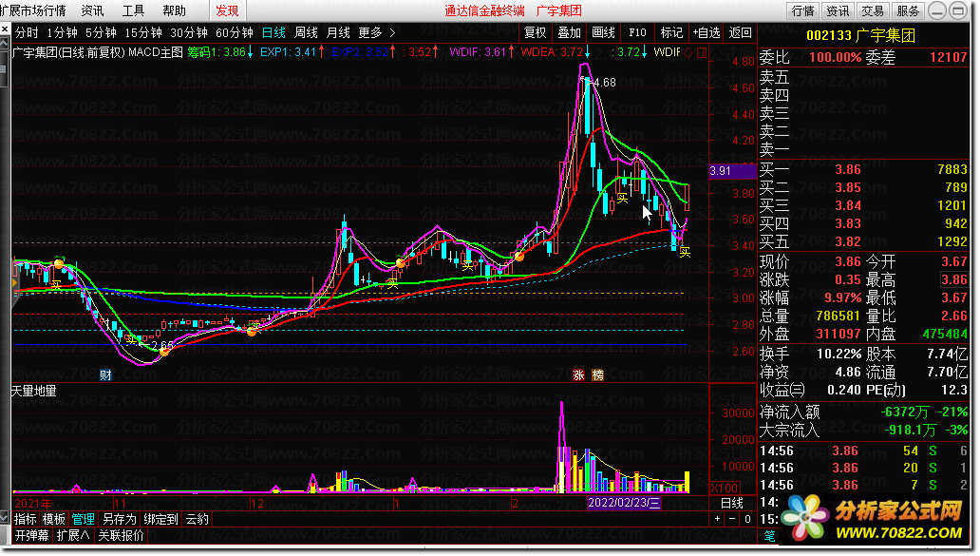Screen dimensions: 980x556
Task: Reset chart zoom with the 0 button
Action: point(747,519)
